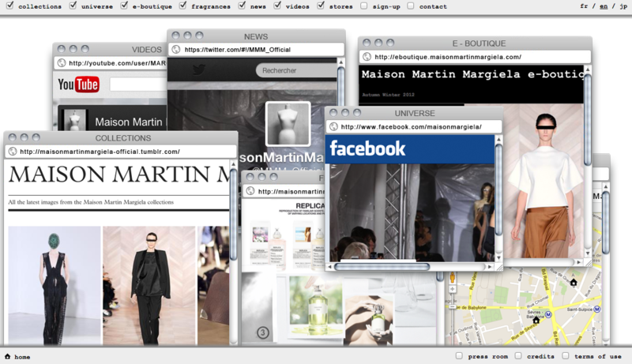The height and width of the screenshot is (364, 632).
Task: Click Saint-Sulpice metro icon on map
Action: 597,310
